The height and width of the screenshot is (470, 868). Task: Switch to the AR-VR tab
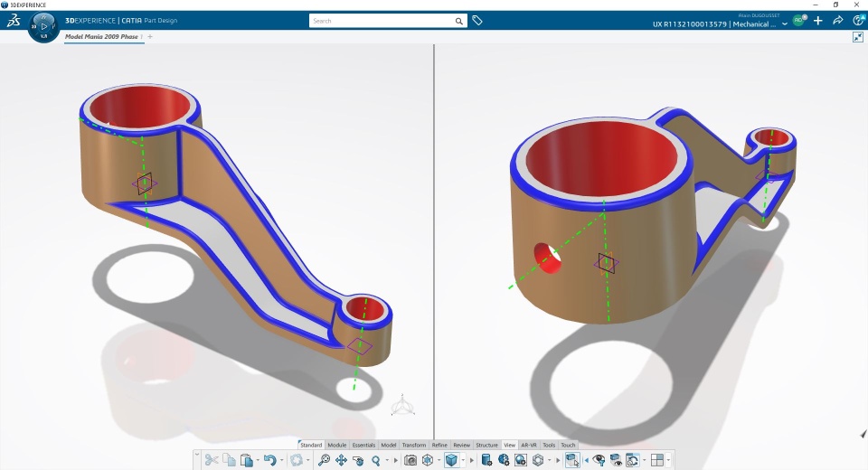529,445
